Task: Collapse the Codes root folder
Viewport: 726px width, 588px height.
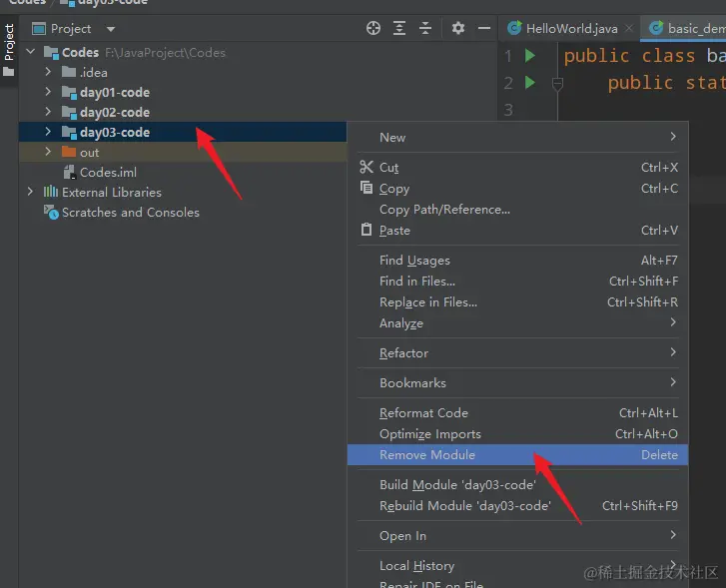Action: point(31,51)
